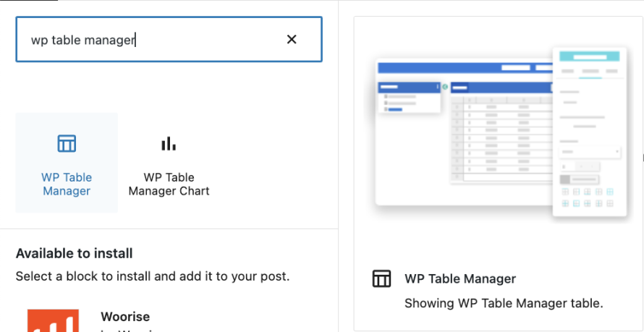Click the "WP Table Manager" preview title
Screen dimensions: 644x332
460,278
